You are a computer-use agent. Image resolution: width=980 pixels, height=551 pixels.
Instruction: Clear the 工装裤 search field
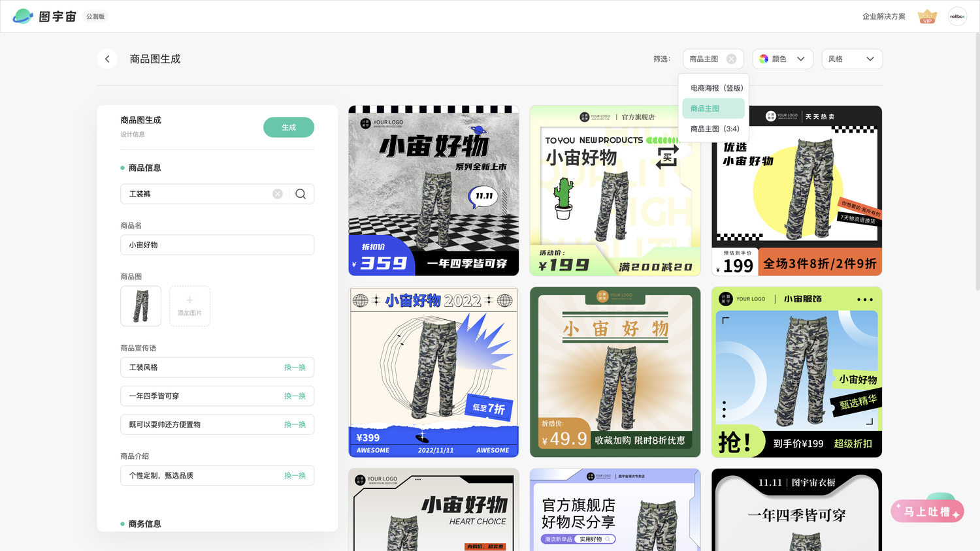(x=278, y=194)
